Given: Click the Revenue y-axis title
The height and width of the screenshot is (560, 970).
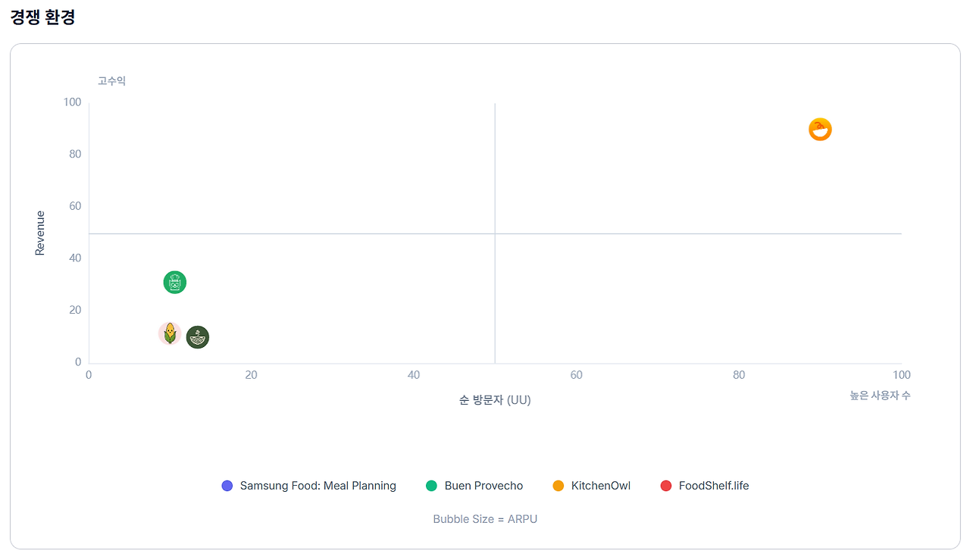Looking at the screenshot, I should (x=40, y=233).
